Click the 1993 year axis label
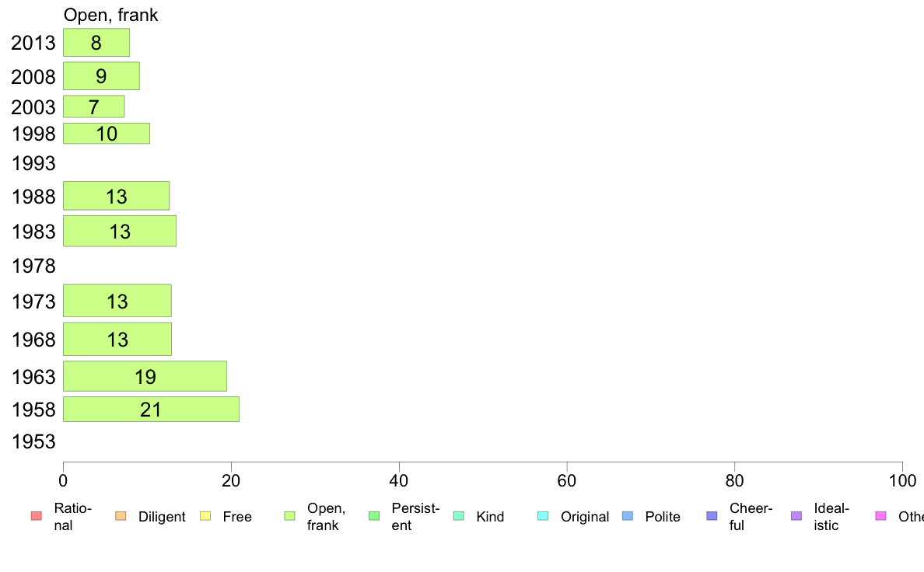The image size is (924, 572). (x=33, y=163)
